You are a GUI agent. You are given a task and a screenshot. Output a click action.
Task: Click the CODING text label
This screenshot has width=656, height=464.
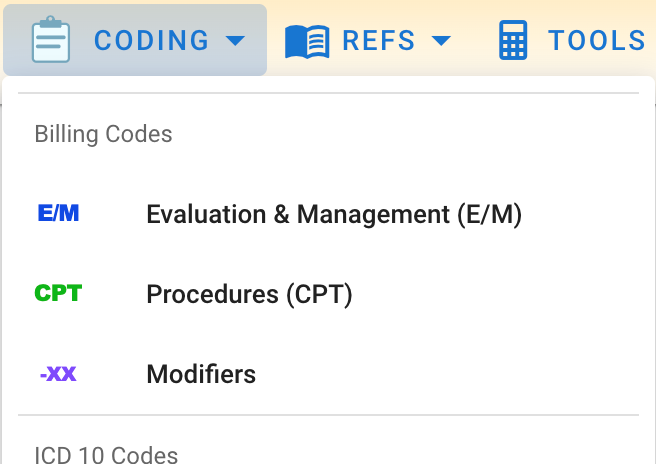(151, 41)
